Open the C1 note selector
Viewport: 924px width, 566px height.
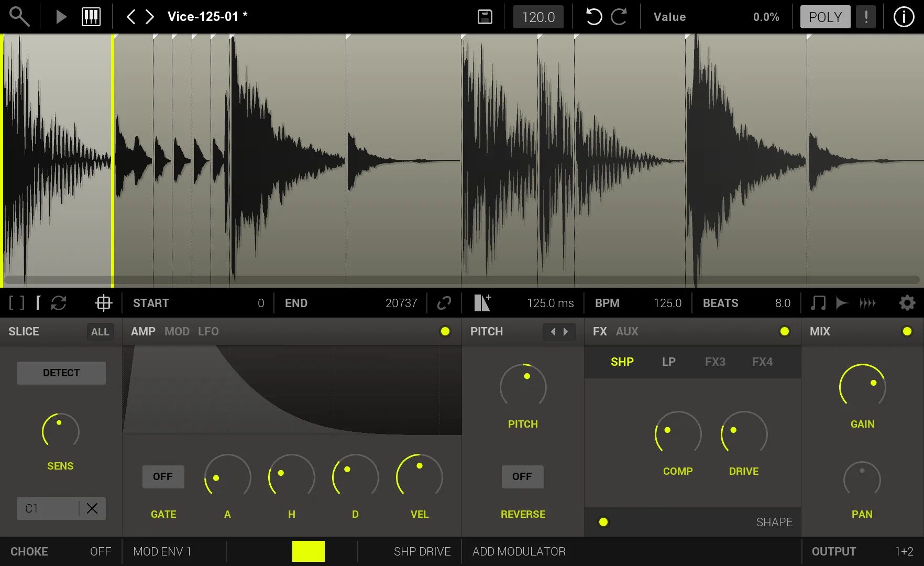(48, 508)
